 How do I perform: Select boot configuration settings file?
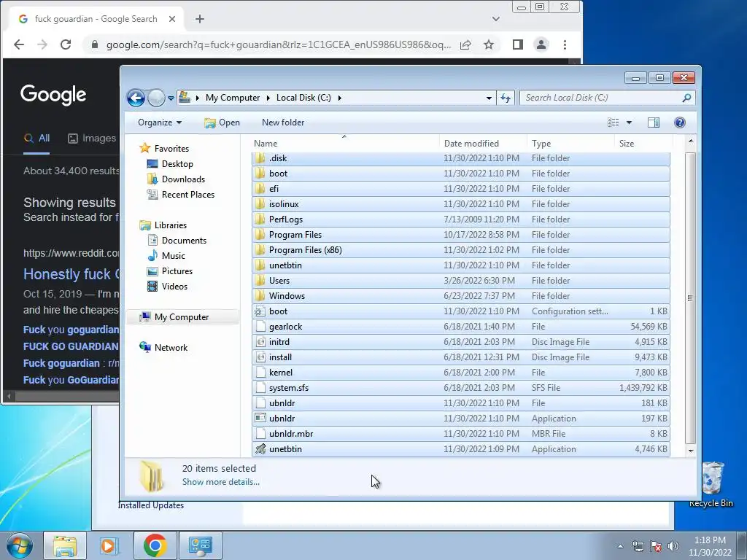461,311
